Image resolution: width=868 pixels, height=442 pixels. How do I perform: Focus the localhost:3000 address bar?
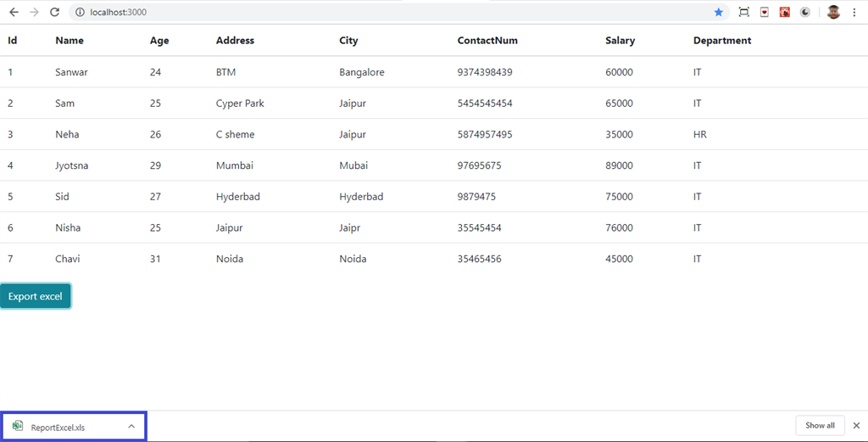pos(339,12)
